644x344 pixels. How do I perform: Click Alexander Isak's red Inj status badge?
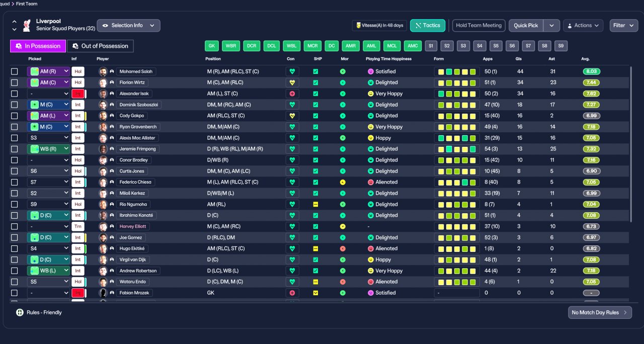(77, 94)
